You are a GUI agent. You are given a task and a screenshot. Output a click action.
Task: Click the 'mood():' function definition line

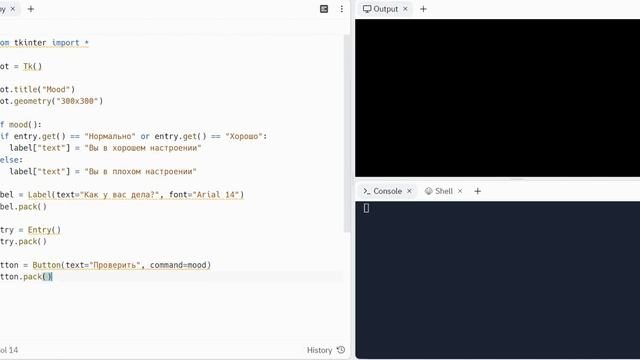point(21,124)
